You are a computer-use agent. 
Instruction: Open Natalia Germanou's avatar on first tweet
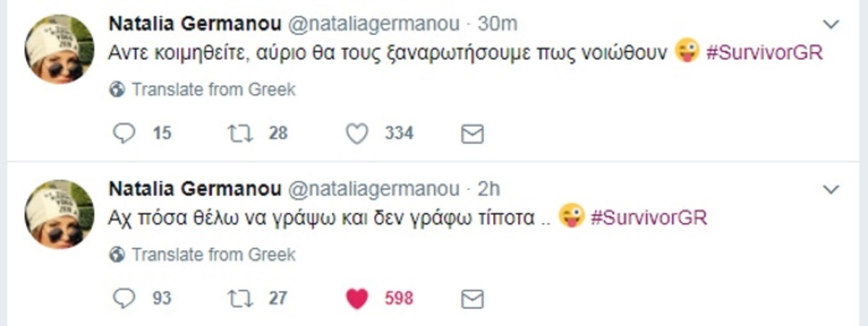click(61, 49)
